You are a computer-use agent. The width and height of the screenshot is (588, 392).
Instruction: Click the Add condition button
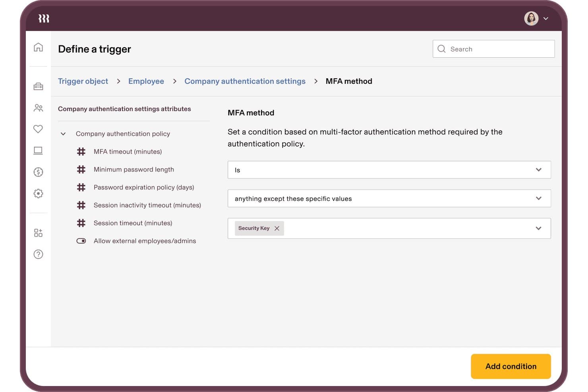[x=511, y=366]
